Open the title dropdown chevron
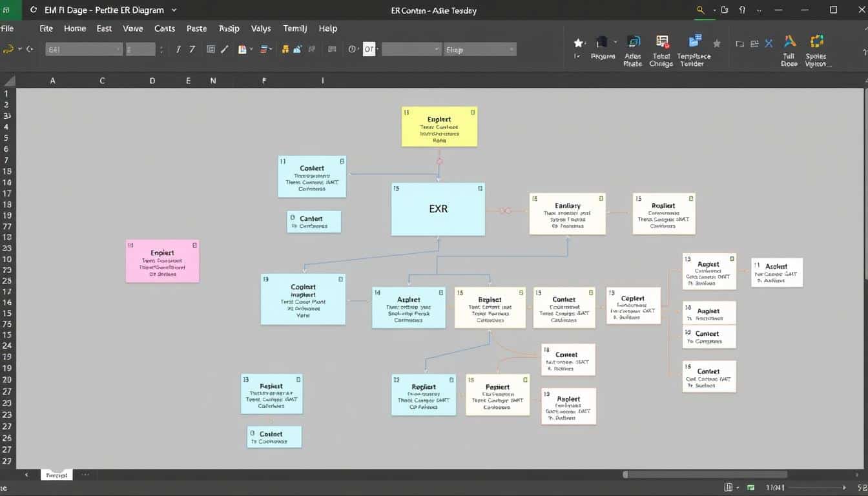The height and width of the screenshot is (496, 868). [x=174, y=10]
